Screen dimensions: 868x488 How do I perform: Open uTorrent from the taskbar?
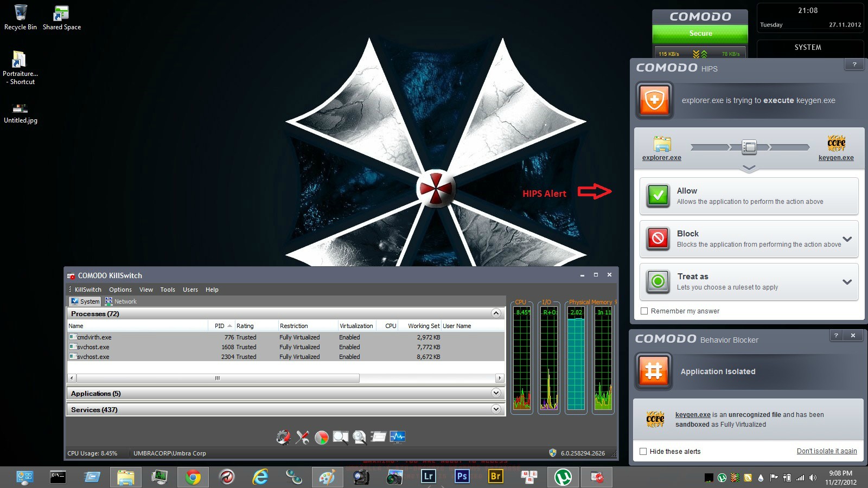(x=563, y=477)
